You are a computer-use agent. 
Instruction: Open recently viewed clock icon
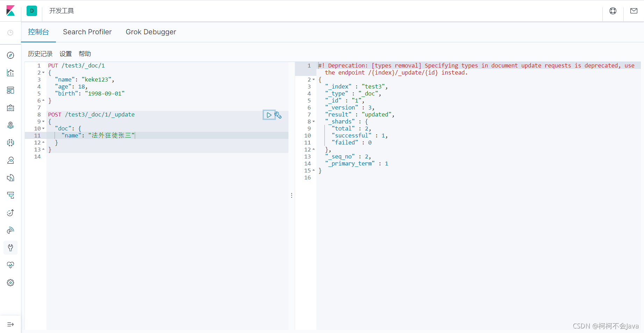pyautogui.click(x=10, y=33)
